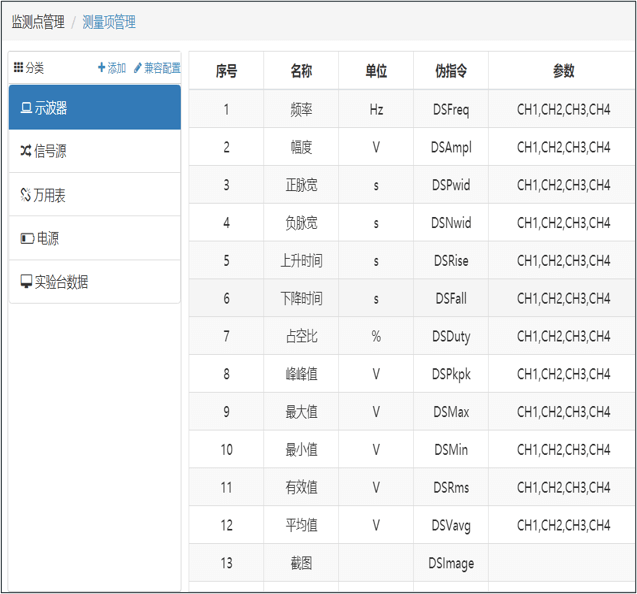This screenshot has height=594, width=637.
Task: Click the 测量项管理 breadcrumb link
Action: 109,22
